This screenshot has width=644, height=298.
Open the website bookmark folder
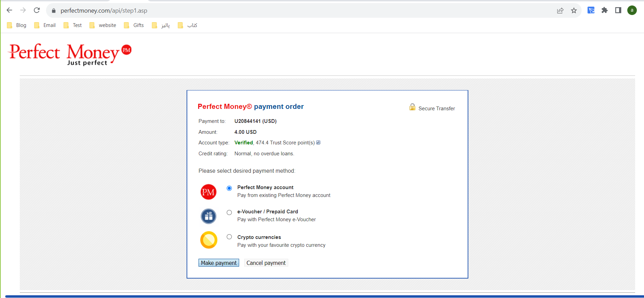(x=103, y=25)
